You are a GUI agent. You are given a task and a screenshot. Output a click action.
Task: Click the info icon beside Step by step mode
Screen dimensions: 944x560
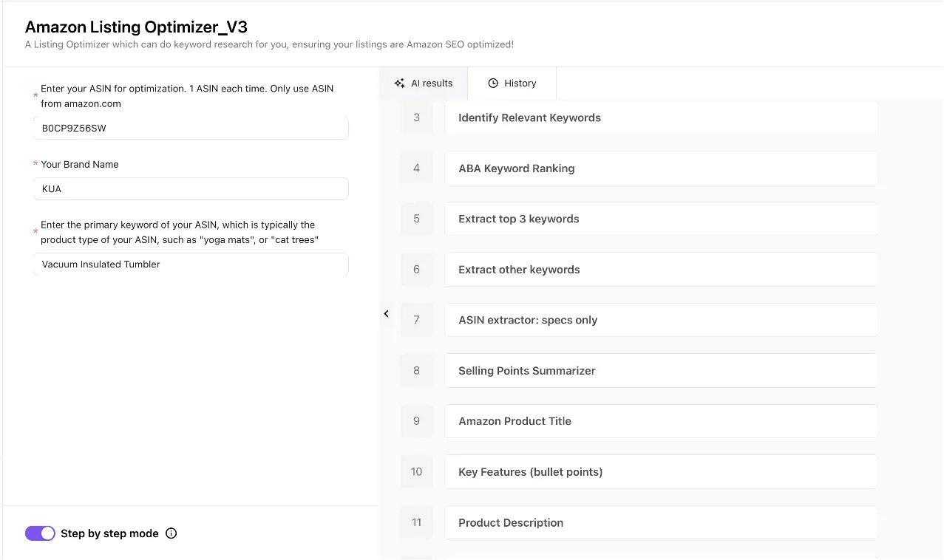tap(172, 533)
